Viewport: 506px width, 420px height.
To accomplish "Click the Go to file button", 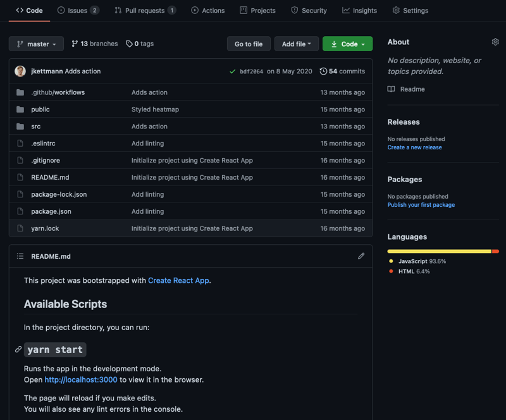I will coord(249,44).
